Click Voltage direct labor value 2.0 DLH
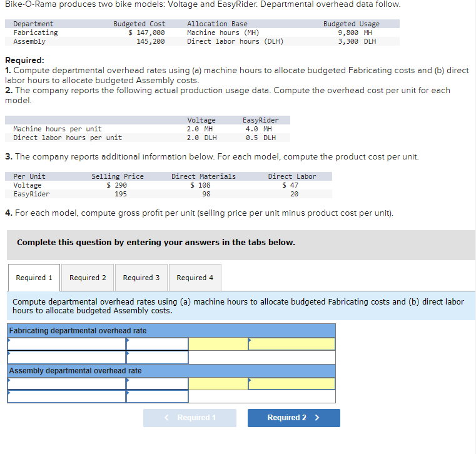This screenshot has height=454, width=476. click(202, 138)
